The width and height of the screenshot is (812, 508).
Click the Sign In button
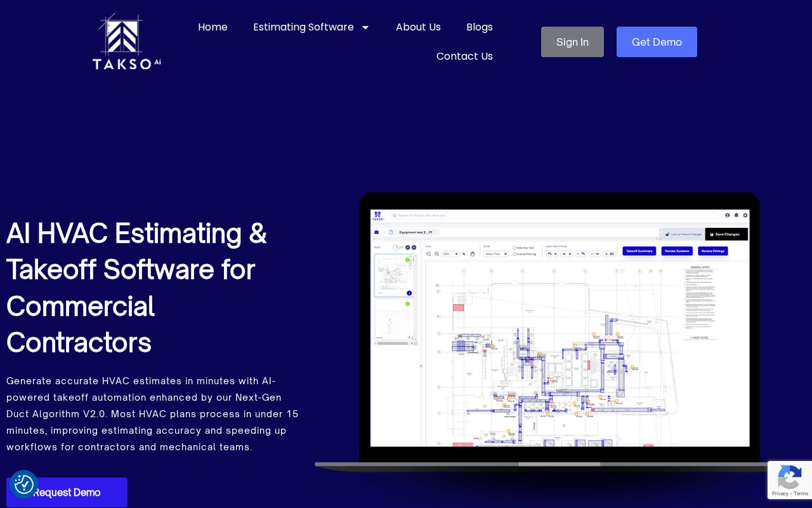tap(572, 42)
